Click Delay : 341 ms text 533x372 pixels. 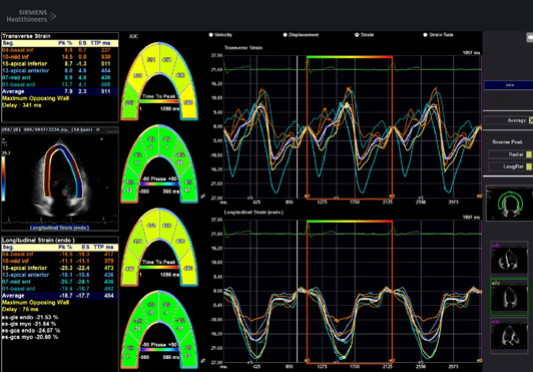coord(22,105)
